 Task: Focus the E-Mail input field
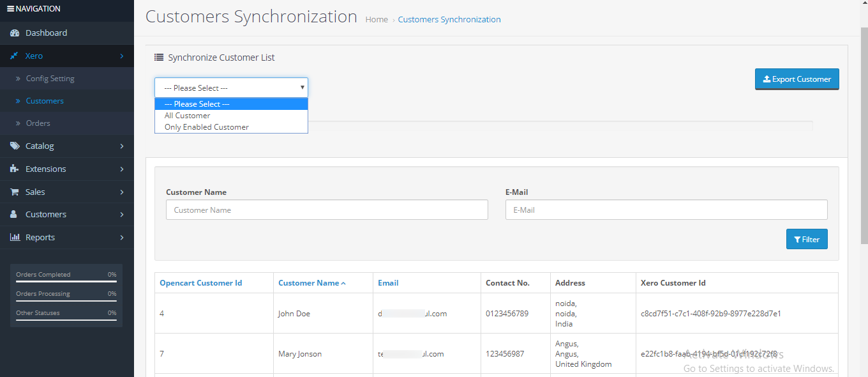666,210
